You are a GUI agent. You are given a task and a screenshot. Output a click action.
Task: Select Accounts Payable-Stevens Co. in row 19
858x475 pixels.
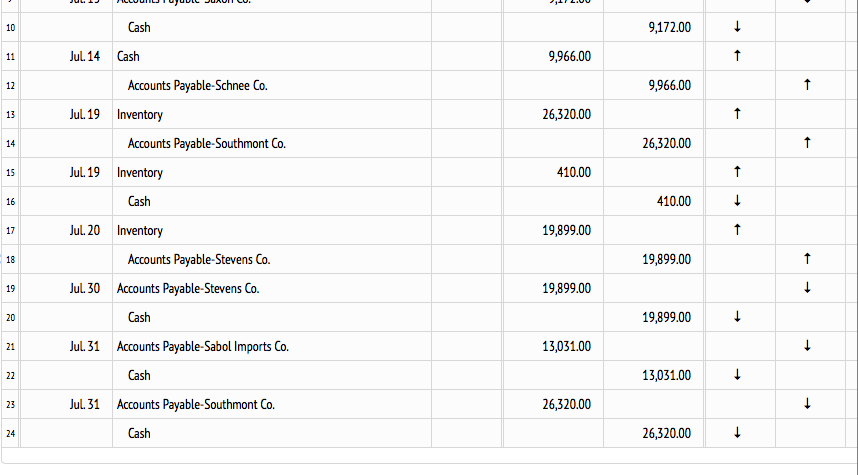point(188,288)
